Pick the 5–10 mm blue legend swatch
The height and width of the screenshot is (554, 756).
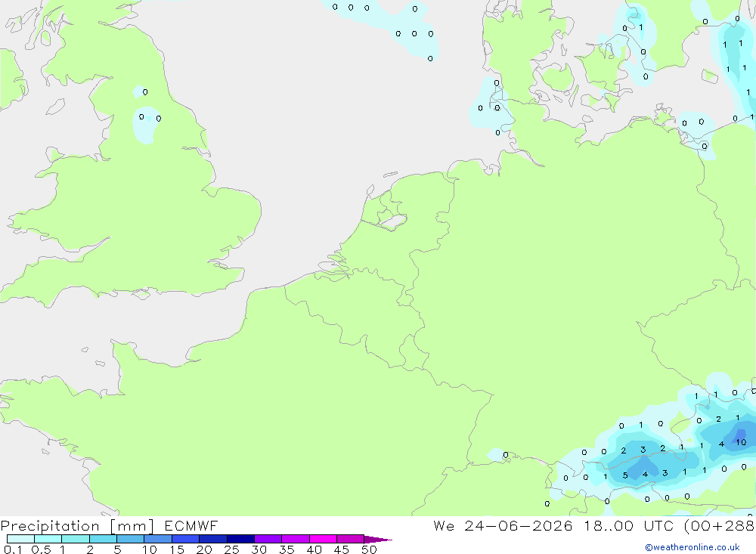pyautogui.click(x=131, y=539)
